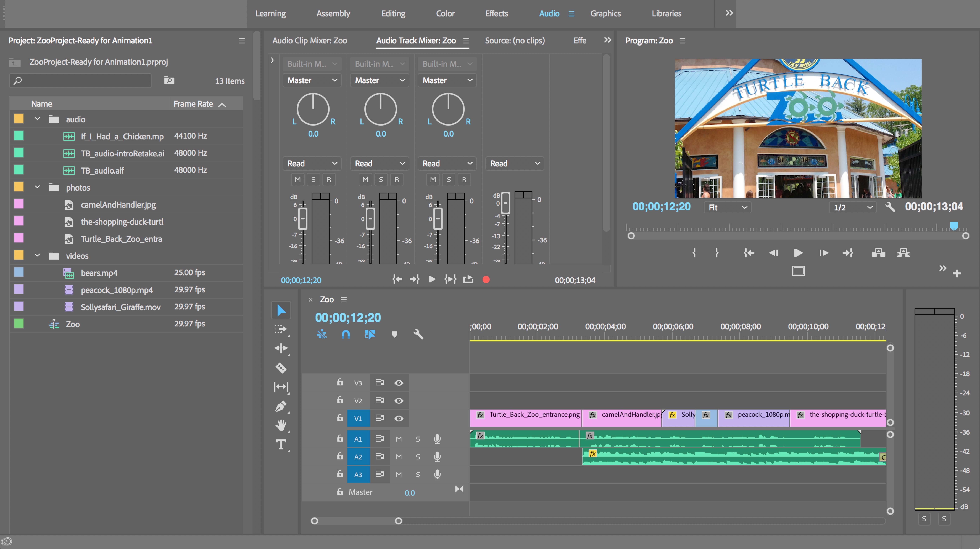Click the timeline wrench display settings

(x=418, y=334)
